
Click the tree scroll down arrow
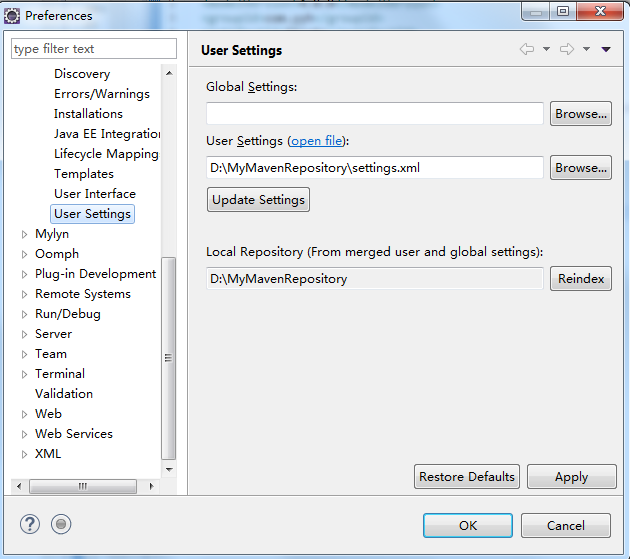click(x=169, y=469)
